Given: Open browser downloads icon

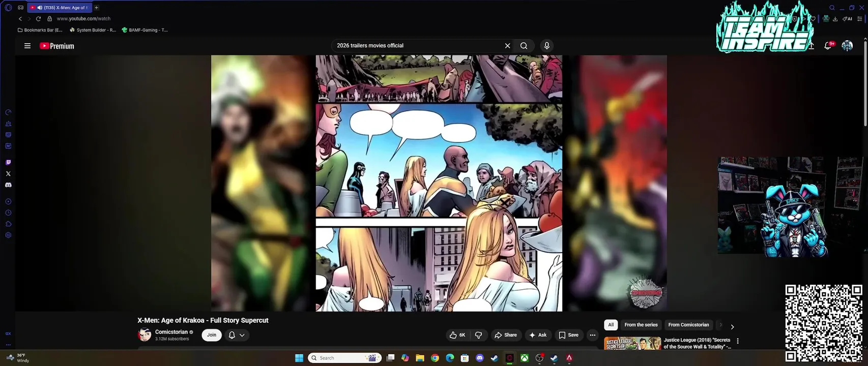Looking at the screenshot, I should point(835,19).
